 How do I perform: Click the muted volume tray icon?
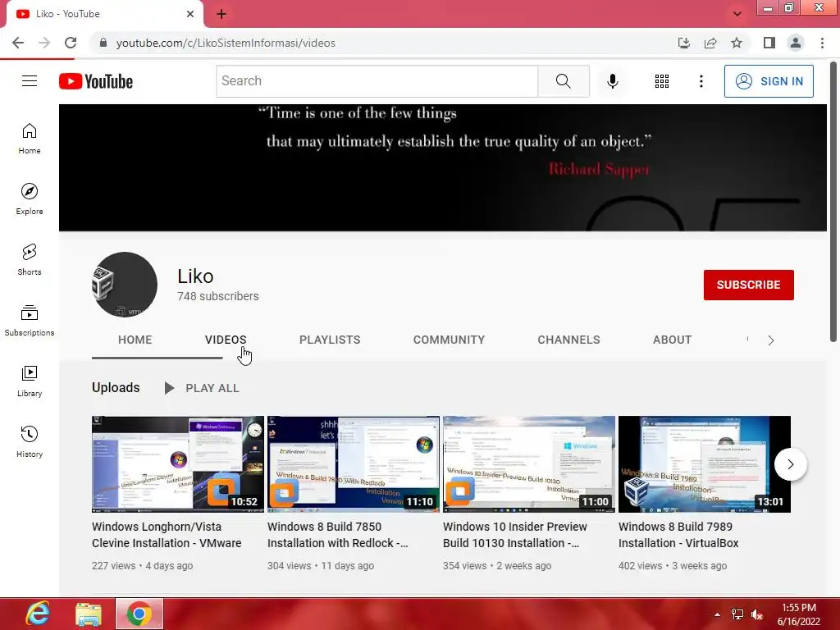(757, 614)
